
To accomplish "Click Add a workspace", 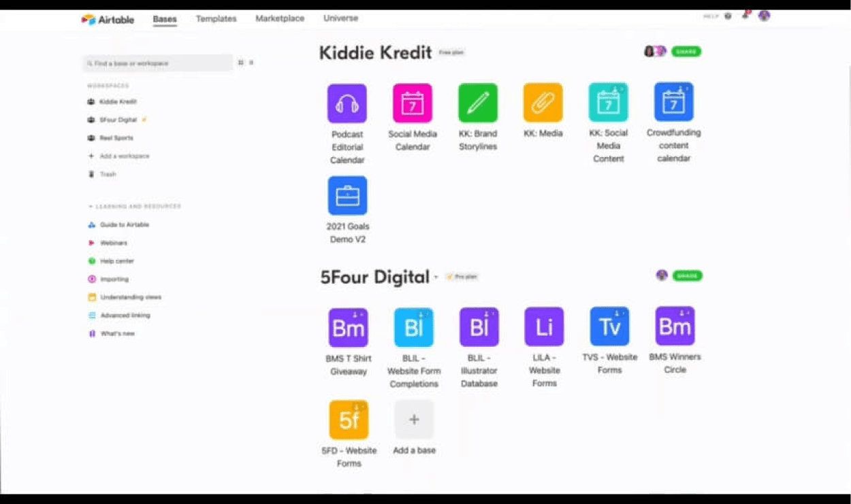I will [118, 156].
